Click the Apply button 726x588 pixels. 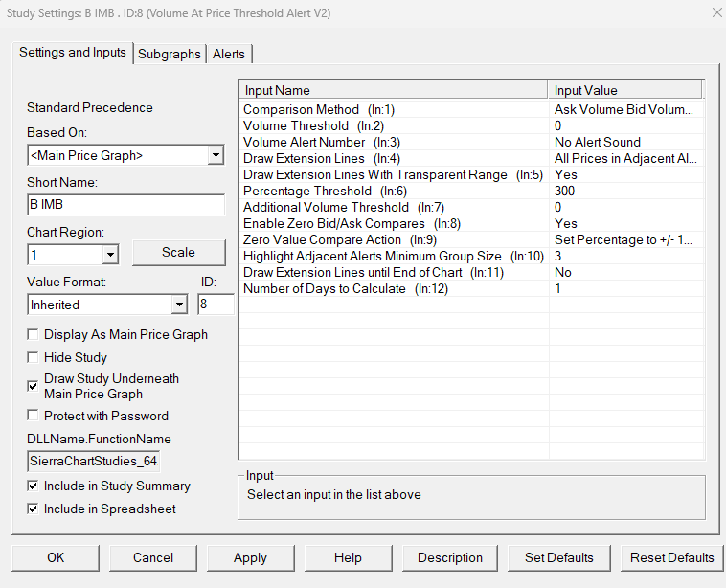click(x=251, y=557)
